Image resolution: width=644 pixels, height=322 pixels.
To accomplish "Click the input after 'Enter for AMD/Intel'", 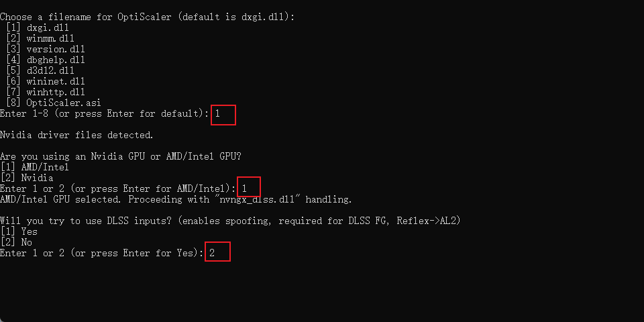I will [249, 186].
